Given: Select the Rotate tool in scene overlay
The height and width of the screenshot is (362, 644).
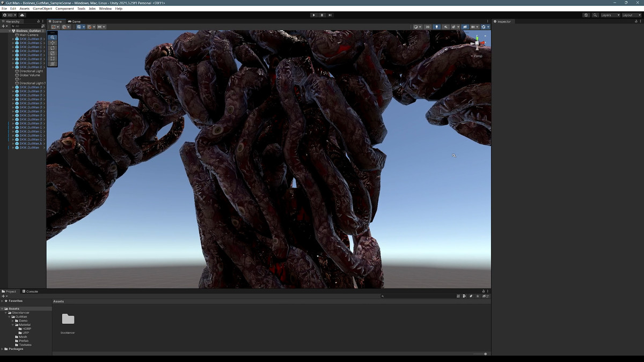Looking at the screenshot, I should click(x=53, y=48).
